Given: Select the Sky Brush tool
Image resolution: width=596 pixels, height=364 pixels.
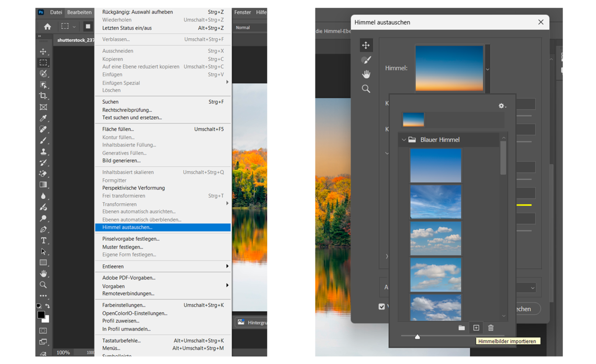Looking at the screenshot, I should 366,60.
